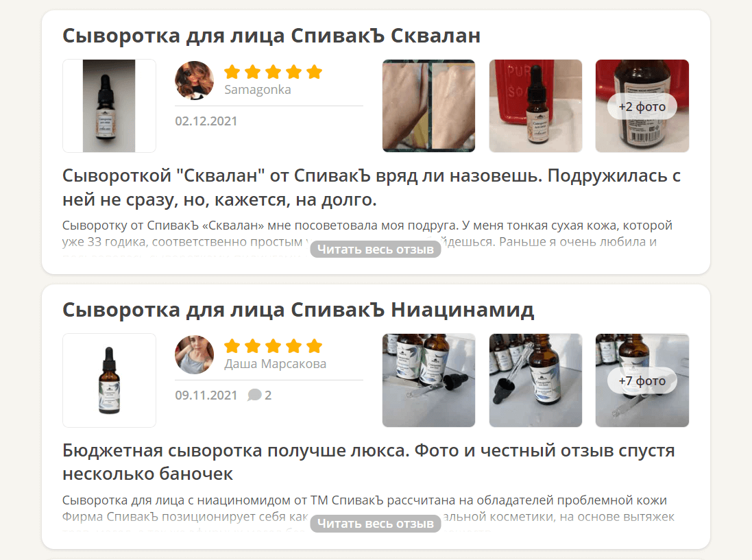Click the five-star rating in Samagonka's review

pos(273,72)
